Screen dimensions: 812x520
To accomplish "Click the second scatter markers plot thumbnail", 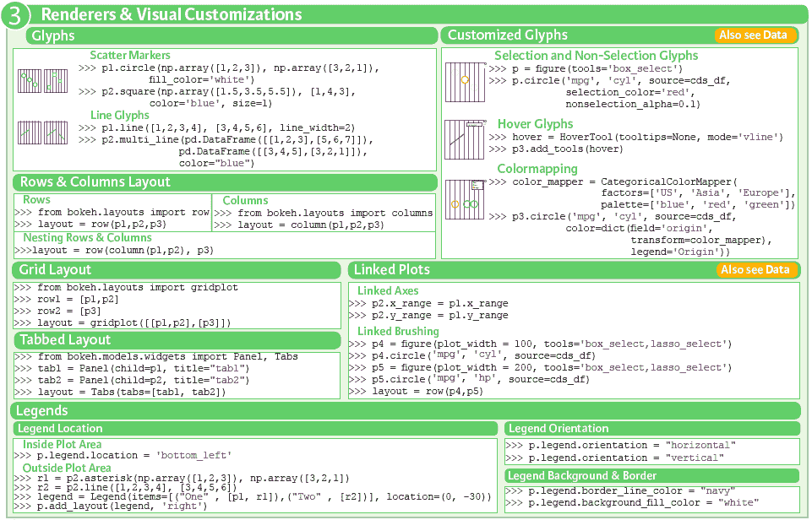I will [x=56, y=82].
